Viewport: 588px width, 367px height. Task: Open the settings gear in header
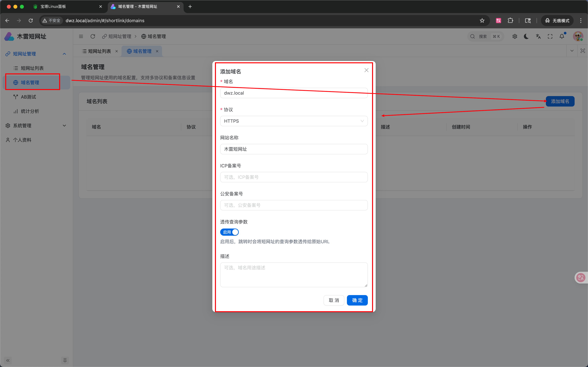coord(515,36)
